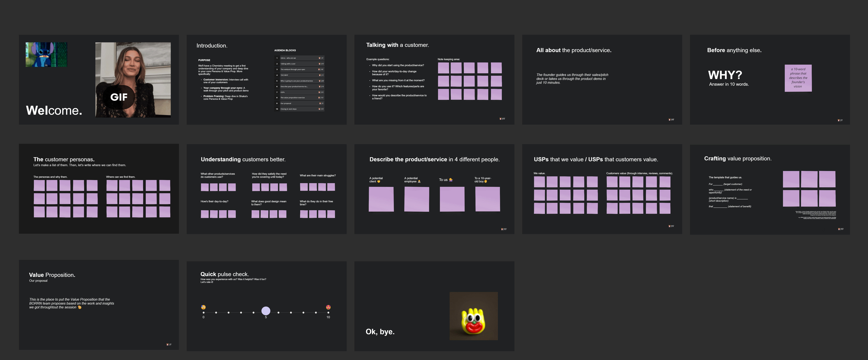
Task: Click the timer icon on the USPs slide
Action: tap(670, 226)
